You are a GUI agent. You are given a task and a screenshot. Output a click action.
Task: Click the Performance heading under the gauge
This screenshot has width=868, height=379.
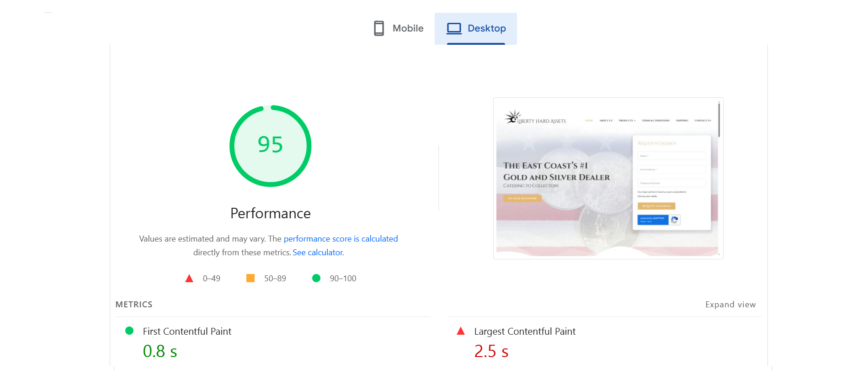point(271,213)
